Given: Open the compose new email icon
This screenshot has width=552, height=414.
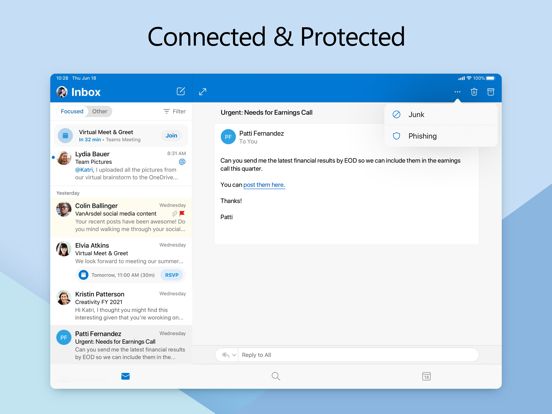Looking at the screenshot, I should [x=181, y=92].
